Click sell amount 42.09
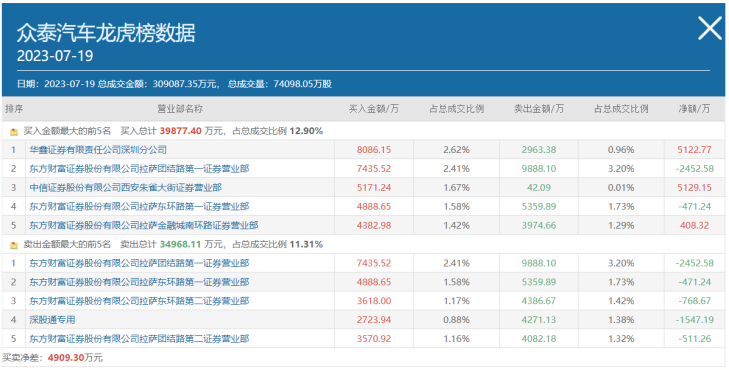729x370 pixels. (x=538, y=188)
